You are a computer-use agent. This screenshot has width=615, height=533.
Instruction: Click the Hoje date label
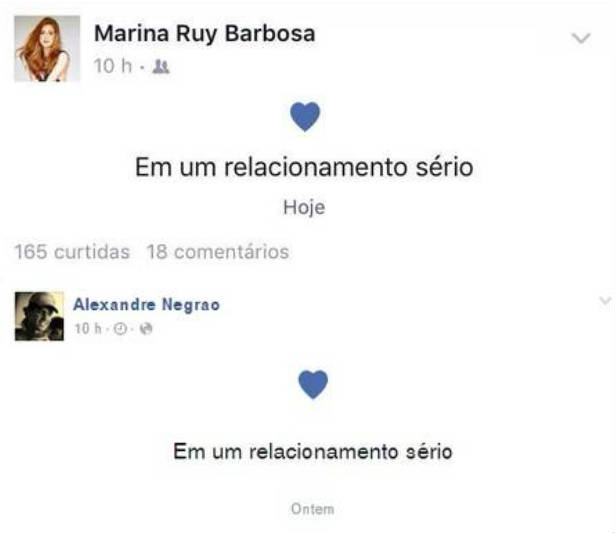[304, 207]
